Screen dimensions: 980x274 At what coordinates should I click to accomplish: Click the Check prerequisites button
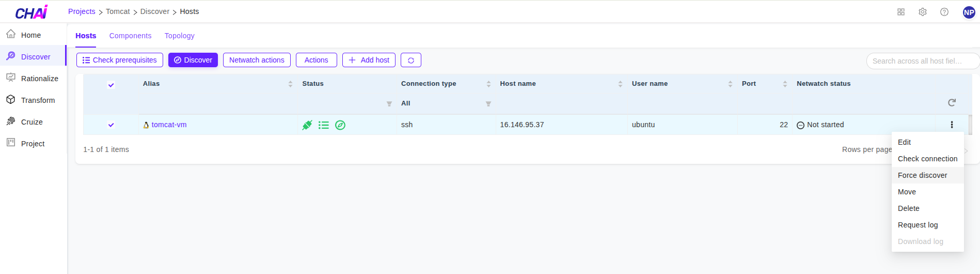point(120,60)
